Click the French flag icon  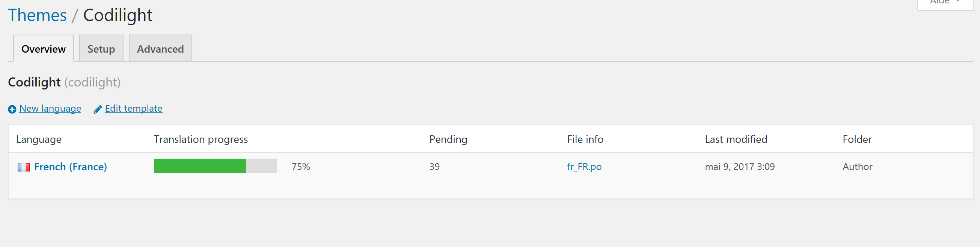(x=24, y=167)
